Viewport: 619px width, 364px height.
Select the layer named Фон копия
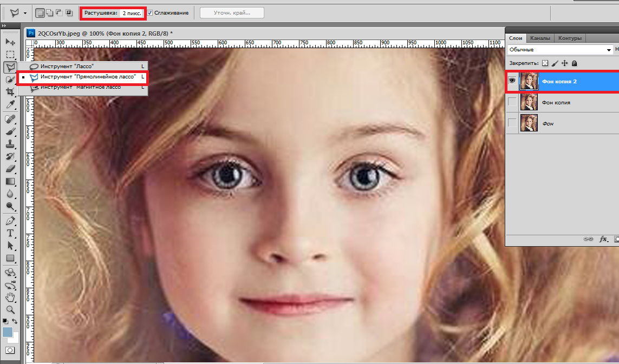tap(556, 103)
